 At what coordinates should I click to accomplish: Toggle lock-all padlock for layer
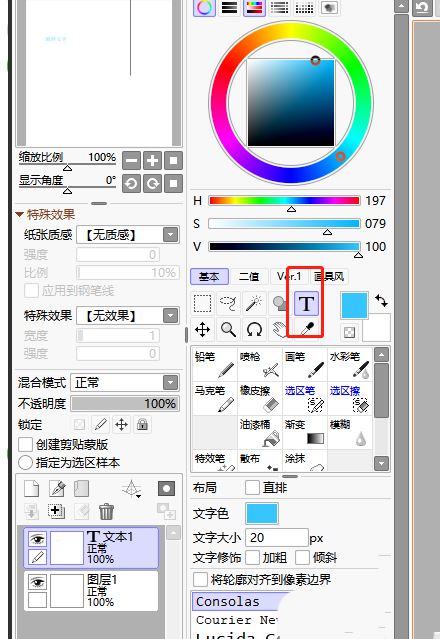(x=142, y=425)
